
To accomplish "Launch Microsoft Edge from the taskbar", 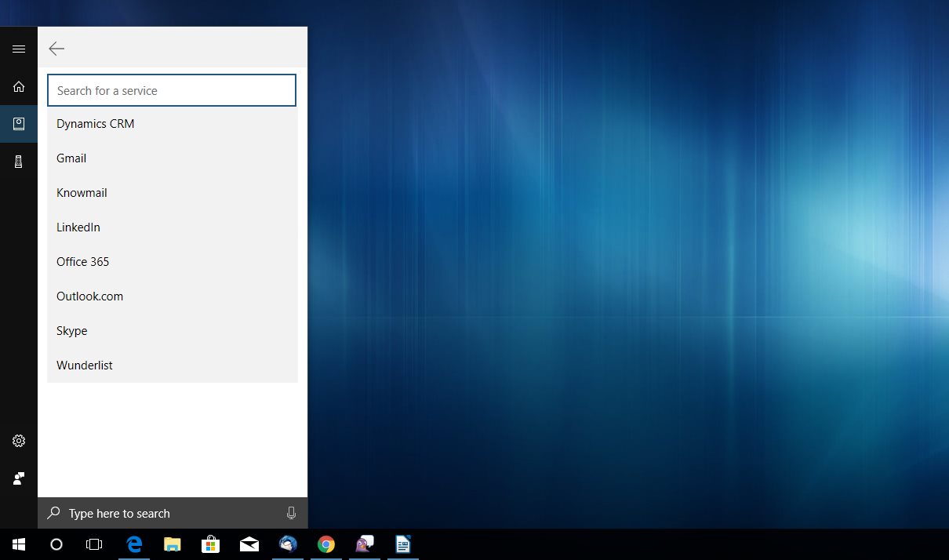I will coord(133,544).
